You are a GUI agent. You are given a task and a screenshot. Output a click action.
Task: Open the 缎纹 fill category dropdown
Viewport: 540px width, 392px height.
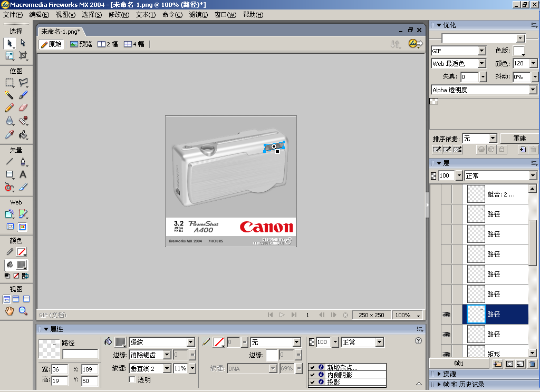coord(190,342)
